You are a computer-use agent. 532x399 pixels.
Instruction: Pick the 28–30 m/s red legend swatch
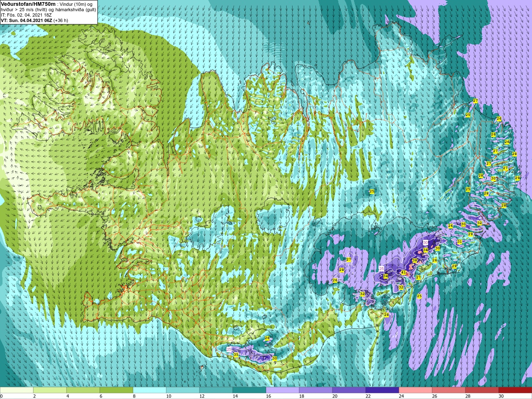(482, 390)
